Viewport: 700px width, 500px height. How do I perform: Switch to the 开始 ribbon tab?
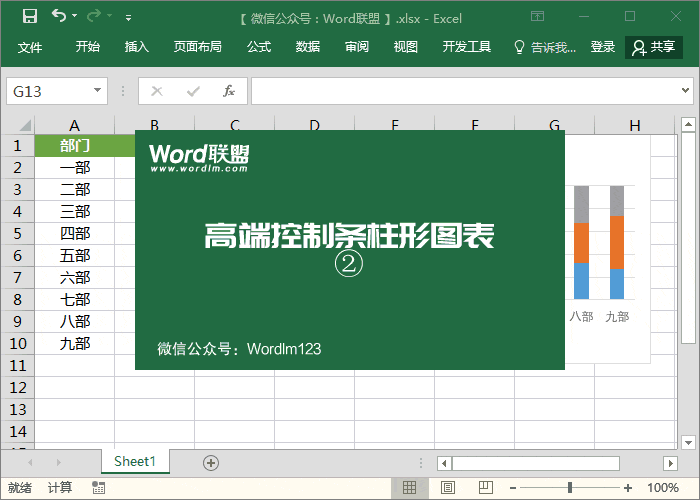click(x=88, y=47)
